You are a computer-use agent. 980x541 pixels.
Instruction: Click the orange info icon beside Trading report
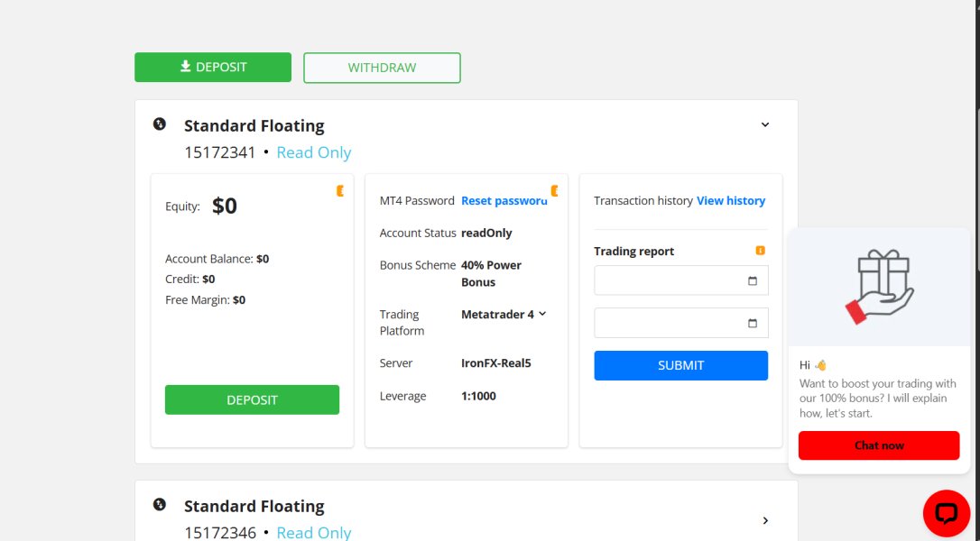(760, 251)
